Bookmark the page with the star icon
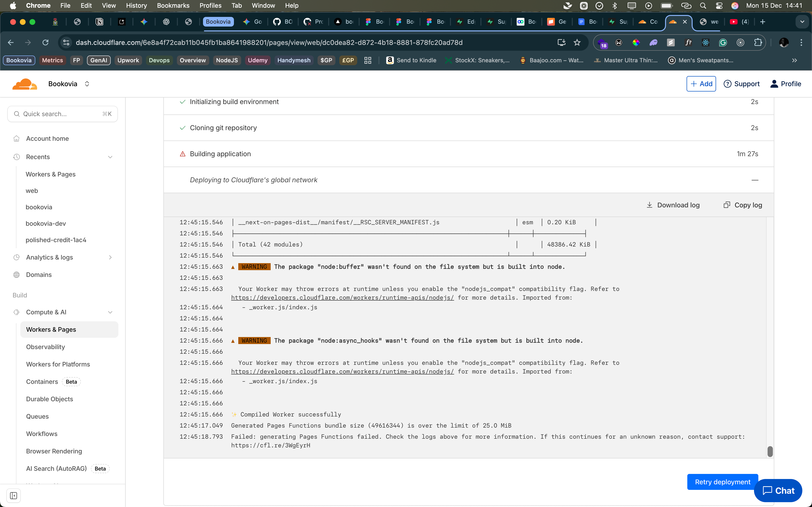Image resolution: width=812 pixels, height=507 pixels. 577,42
